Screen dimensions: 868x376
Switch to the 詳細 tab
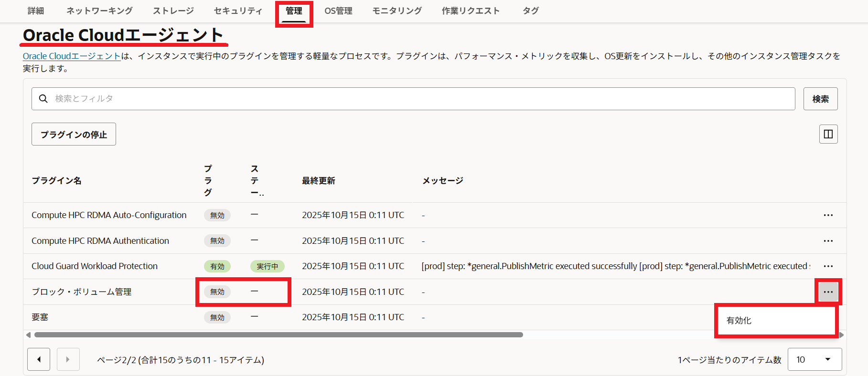coord(36,11)
